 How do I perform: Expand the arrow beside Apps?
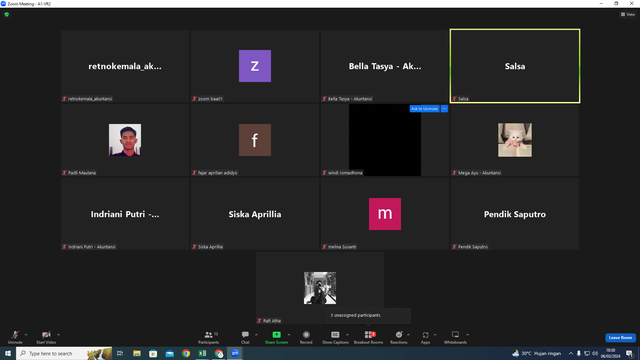pyautogui.click(x=435, y=335)
